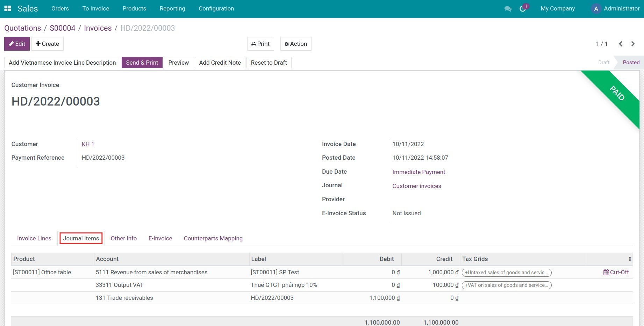The height and width of the screenshot is (326, 644).
Task: Open the customer link KH 1
Action: point(88,144)
